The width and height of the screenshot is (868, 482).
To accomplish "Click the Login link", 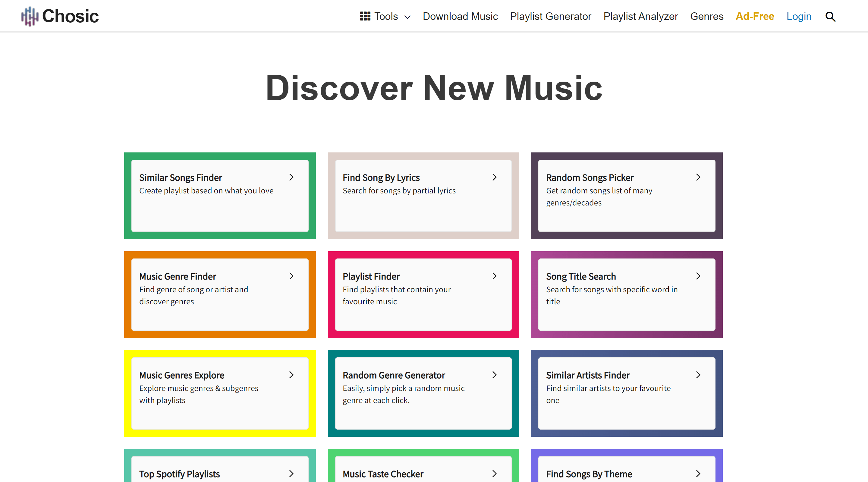I will 799,16.
